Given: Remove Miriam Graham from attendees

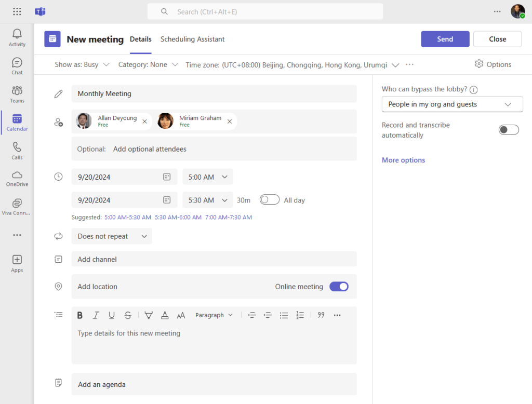Looking at the screenshot, I should click(230, 122).
